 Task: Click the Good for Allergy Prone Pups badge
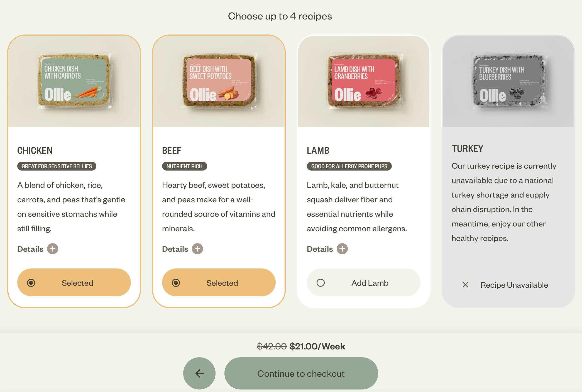(349, 166)
